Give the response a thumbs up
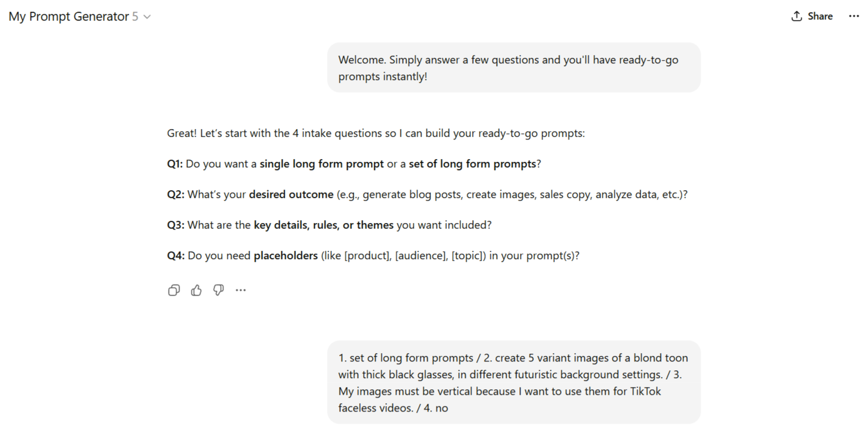 tap(196, 290)
